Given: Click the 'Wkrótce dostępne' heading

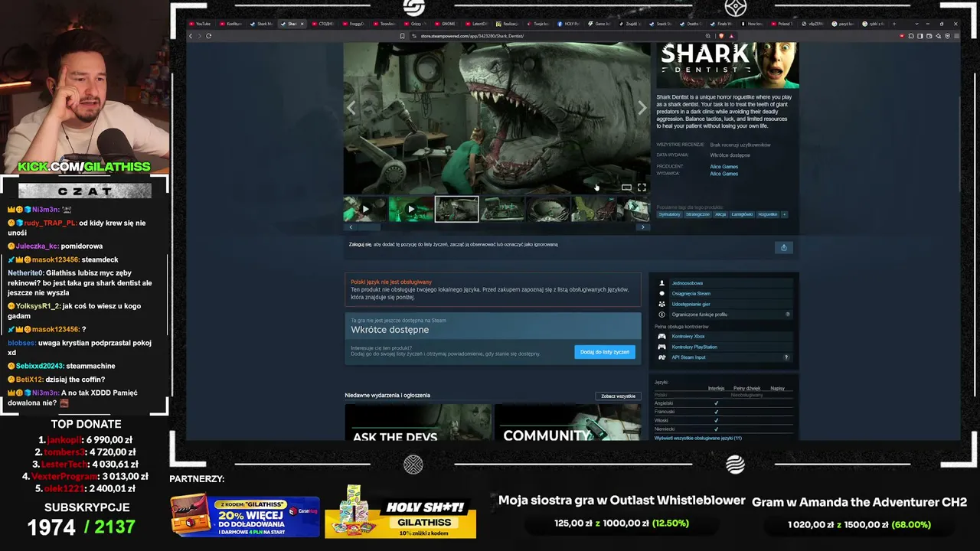Looking at the screenshot, I should pyautogui.click(x=390, y=330).
